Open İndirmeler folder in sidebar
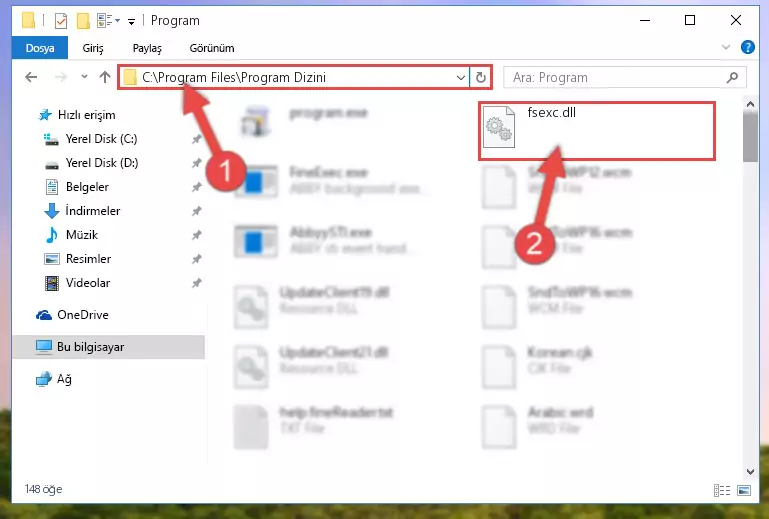Image resolution: width=769 pixels, height=519 pixels. pyautogui.click(x=92, y=211)
